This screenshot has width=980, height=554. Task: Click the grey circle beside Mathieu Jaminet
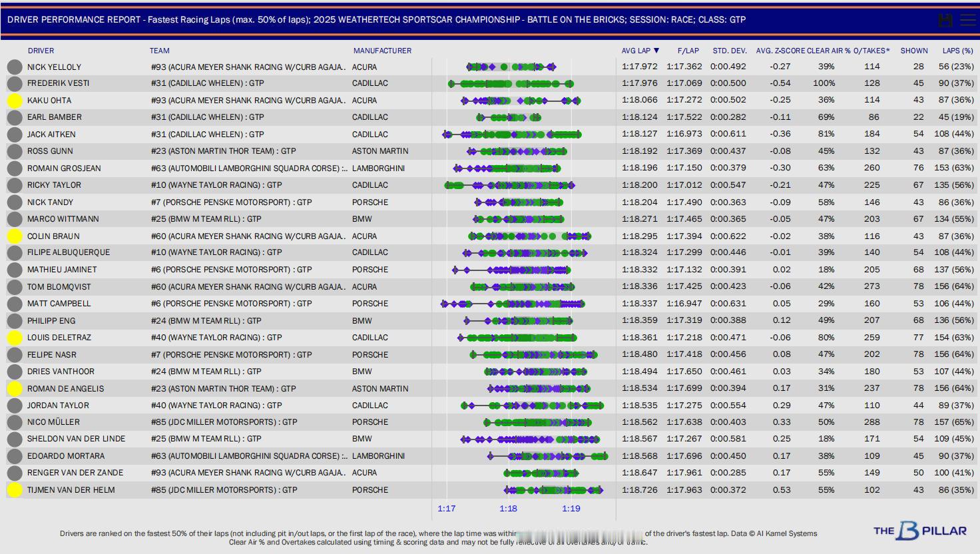coord(15,270)
